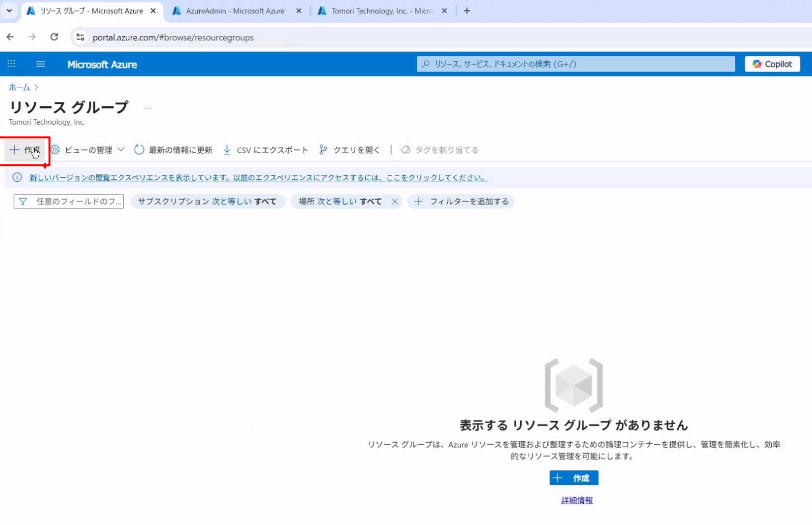
Task: Click the toolbar 作成 plus button
Action: [25, 150]
